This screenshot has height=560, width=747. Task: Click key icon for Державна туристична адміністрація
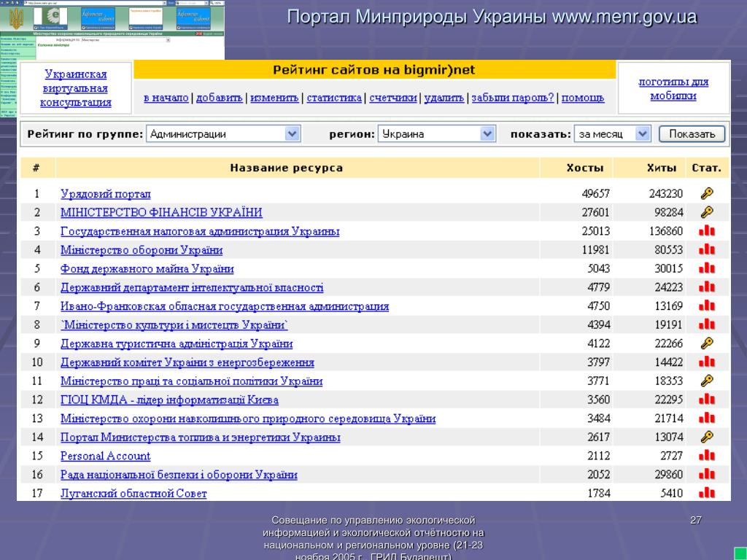(x=707, y=343)
